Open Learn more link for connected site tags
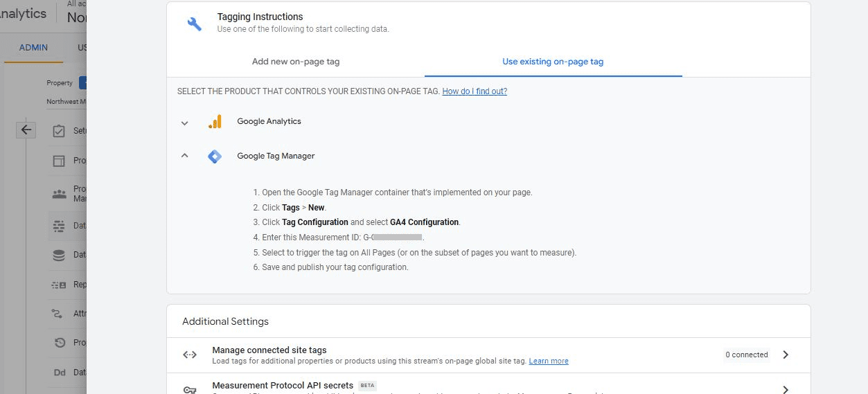 coord(549,361)
